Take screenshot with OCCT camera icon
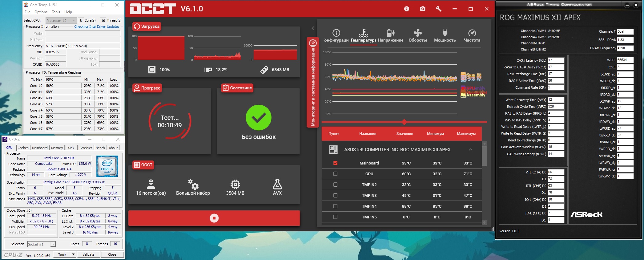Screen dimensions: 644x260 (x=423, y=9)
